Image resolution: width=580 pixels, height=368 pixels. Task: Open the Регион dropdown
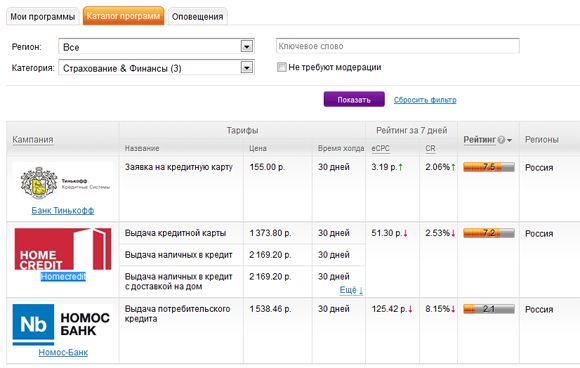(247, 46)
